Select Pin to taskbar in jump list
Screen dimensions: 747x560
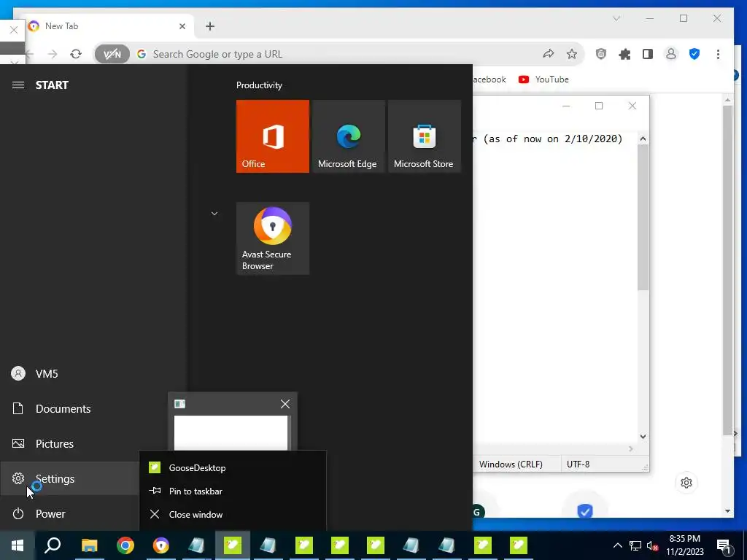(x=233, y=491)
